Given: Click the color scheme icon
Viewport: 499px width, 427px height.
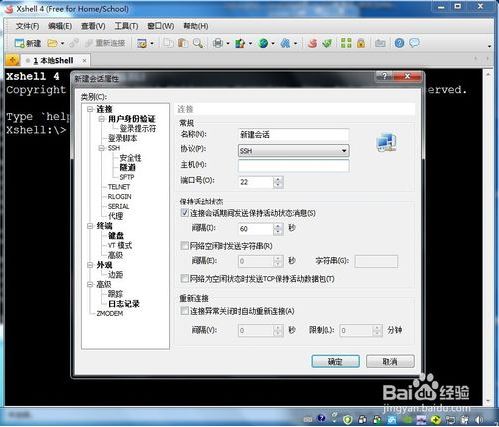Looking at the screenshot, I should click(240, 43).
